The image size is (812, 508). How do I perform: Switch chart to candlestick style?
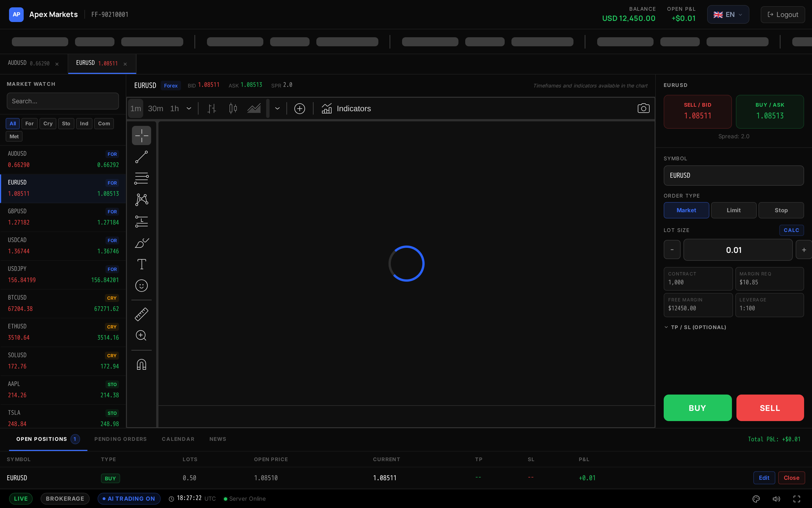pyautogui.click(x=233, y=109)
